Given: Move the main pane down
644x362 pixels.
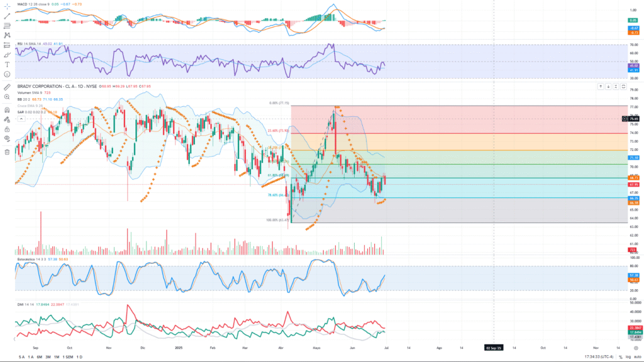Looking at the screenshot, I should pos(609,86).
